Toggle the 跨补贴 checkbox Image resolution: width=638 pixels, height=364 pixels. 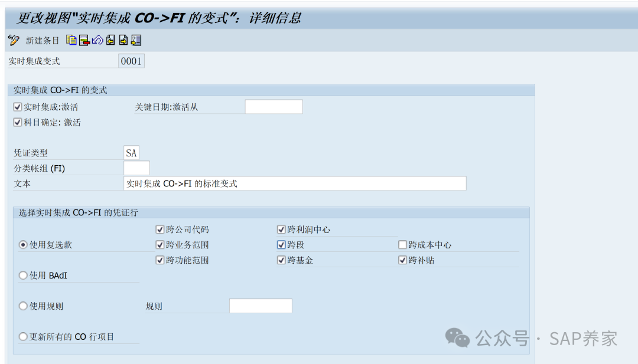(x=402, y=260)
